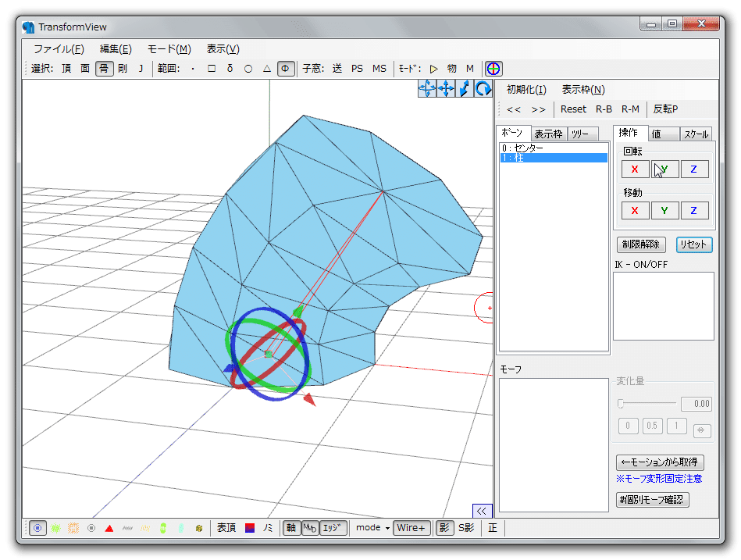
Task: Open the mode dropdown in bottom toolbar
Action: 372,528
